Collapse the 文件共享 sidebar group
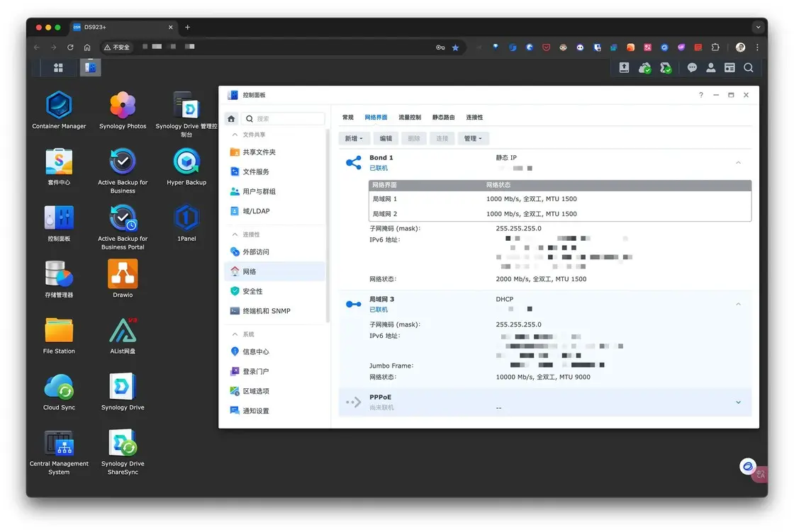Screen dimensions: 794x532 [235, 135]
